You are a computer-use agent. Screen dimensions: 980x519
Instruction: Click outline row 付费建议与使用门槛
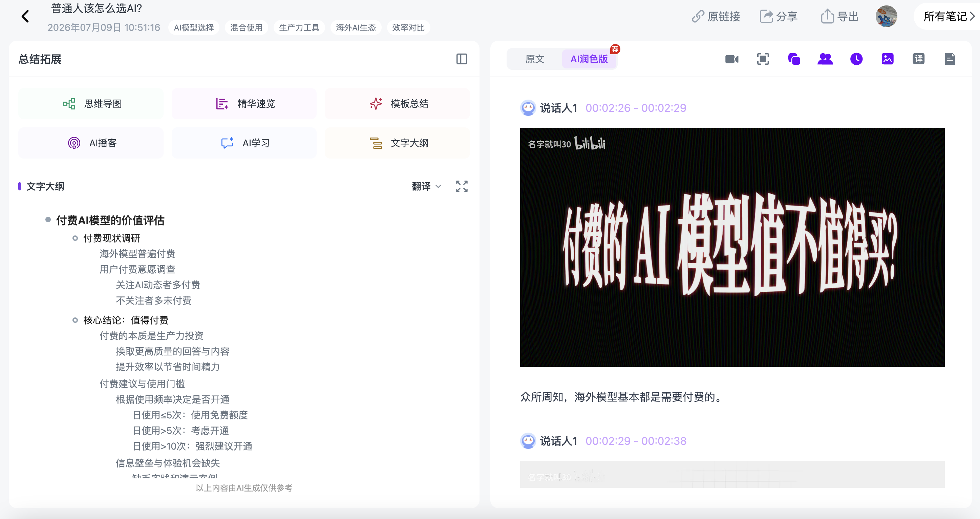tap(142, 383)
